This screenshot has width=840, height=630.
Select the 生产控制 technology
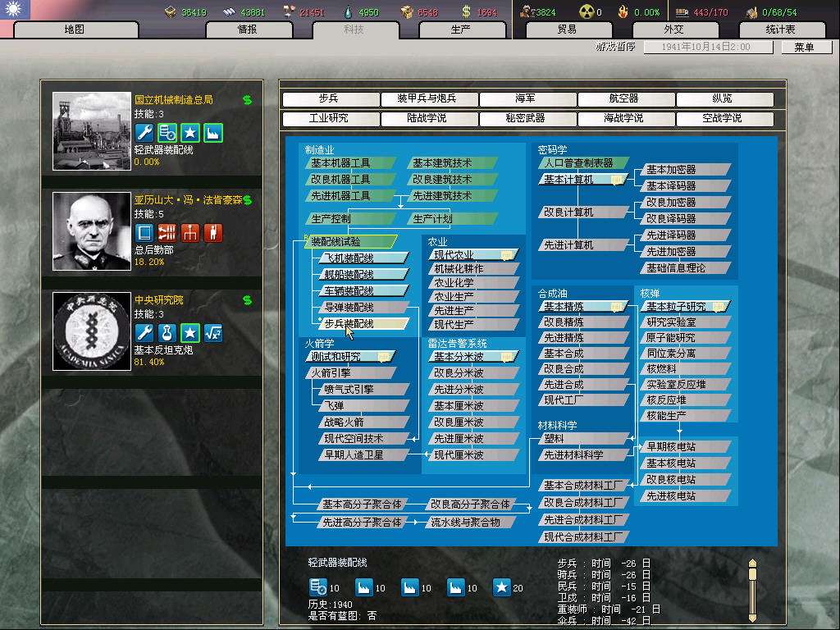[351, 218]
